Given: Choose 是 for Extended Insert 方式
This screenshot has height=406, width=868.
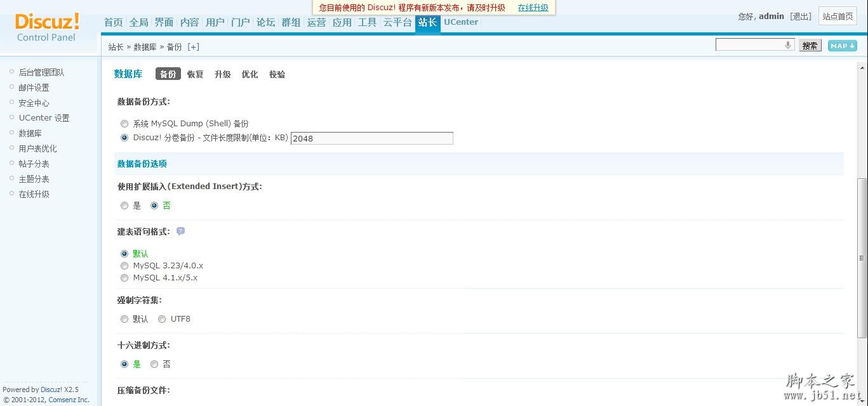Looking at the screenshot, I should point(124,206).
